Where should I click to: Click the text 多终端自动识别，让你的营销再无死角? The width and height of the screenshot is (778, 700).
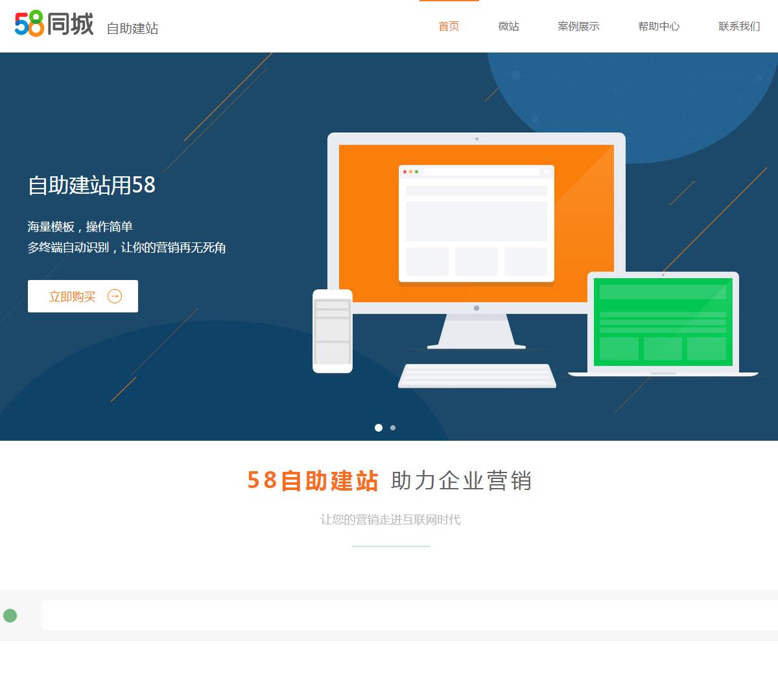pyautogui.click(x=126, y=248)
